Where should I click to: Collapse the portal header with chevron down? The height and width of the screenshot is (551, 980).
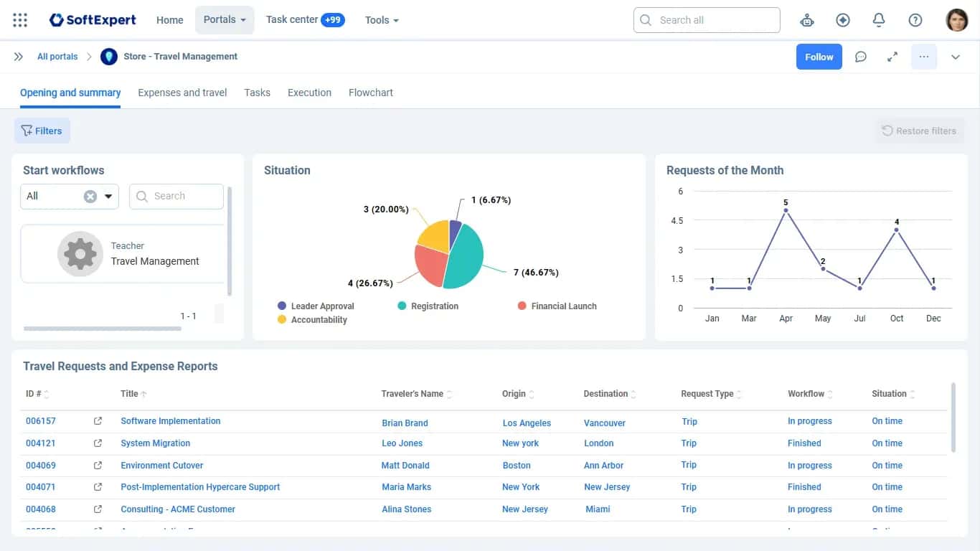tap(956, 57)
